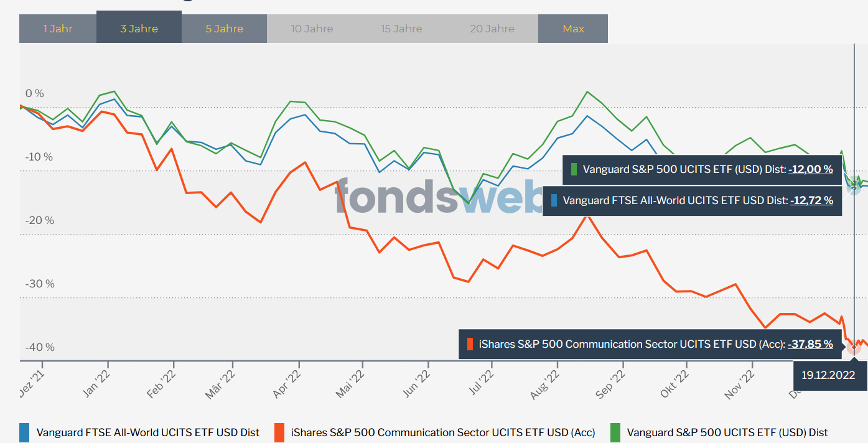
Task: Toggle blue Vanguard FTSE All-World legend swatch
Action: point(24,432)
